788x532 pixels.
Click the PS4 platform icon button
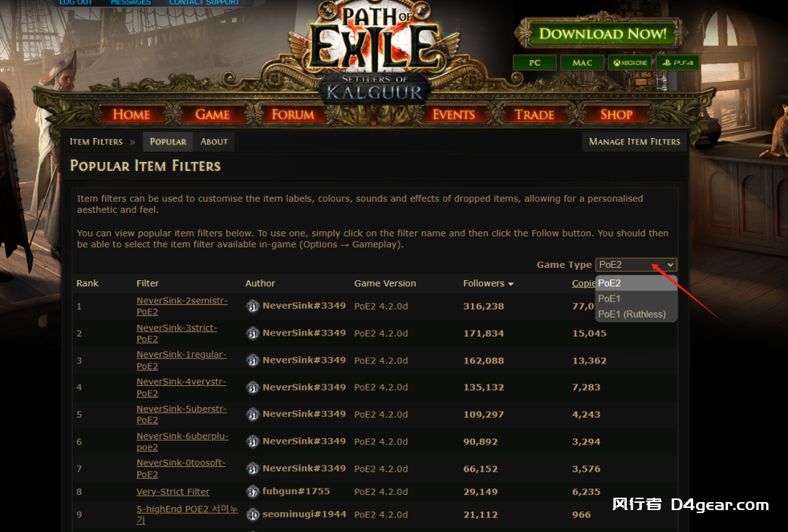(677, 63)
